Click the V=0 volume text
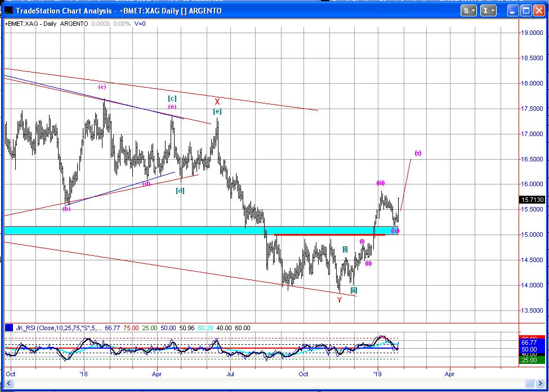Image resolution: width=549 pixels, height=392 pixels. point(140,24)
